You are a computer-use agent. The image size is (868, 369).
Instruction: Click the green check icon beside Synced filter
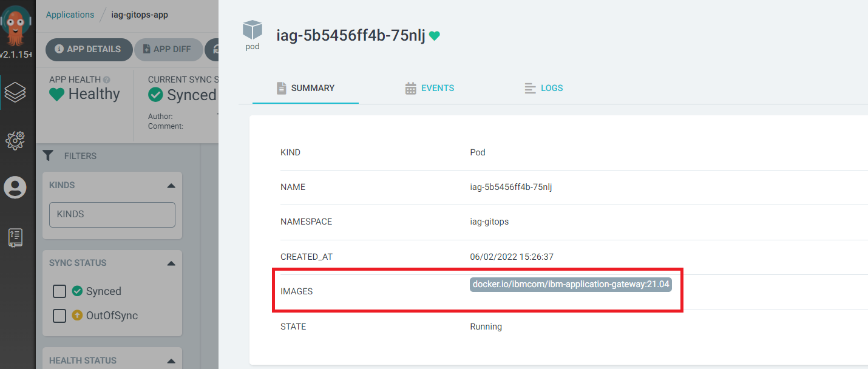point(77,291)
